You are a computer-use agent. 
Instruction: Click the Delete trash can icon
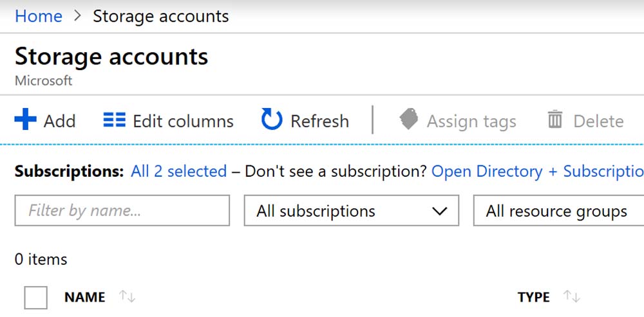(555, 120)
